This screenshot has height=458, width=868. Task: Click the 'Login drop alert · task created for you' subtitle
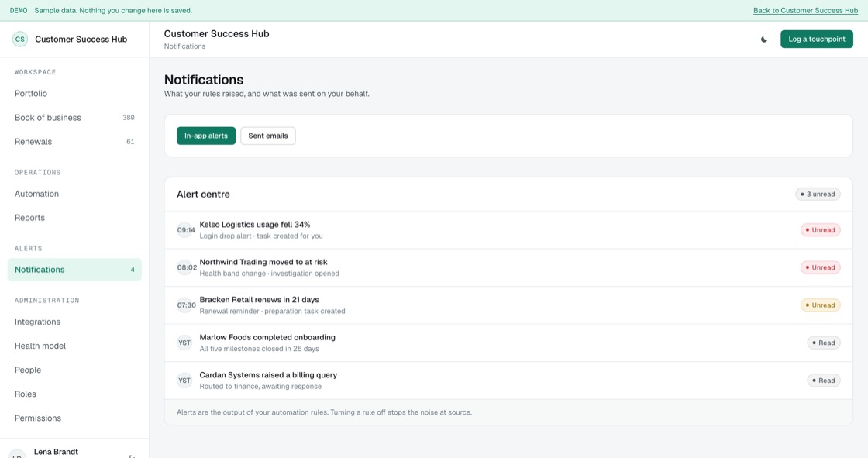[x=261, y=236]
